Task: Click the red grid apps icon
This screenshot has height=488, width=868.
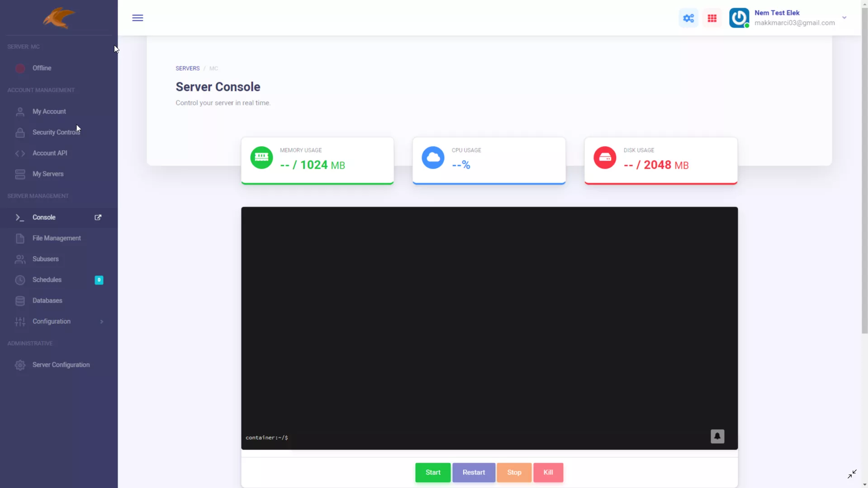Action: point(712,18)
